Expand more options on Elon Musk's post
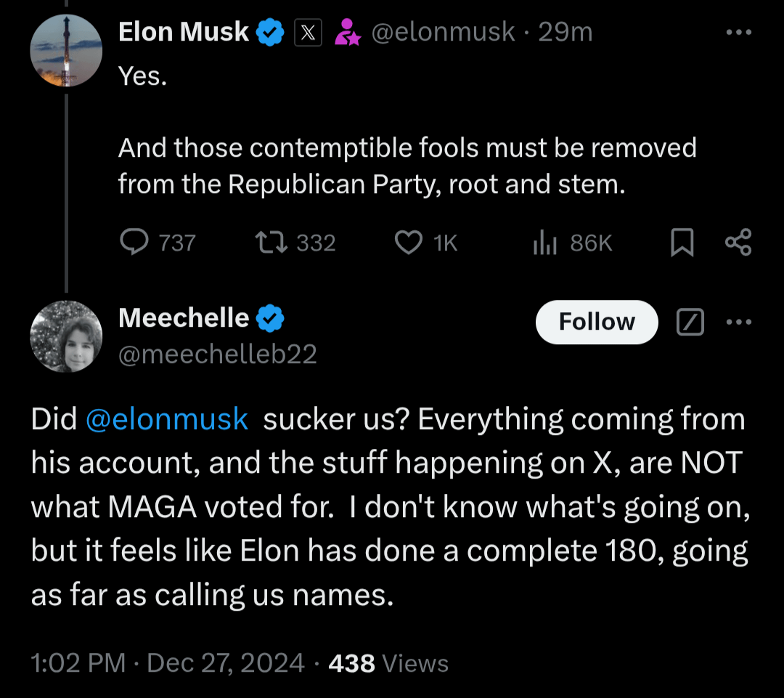The height and width of the screenshot is (698, 784). tap(738, 32)
